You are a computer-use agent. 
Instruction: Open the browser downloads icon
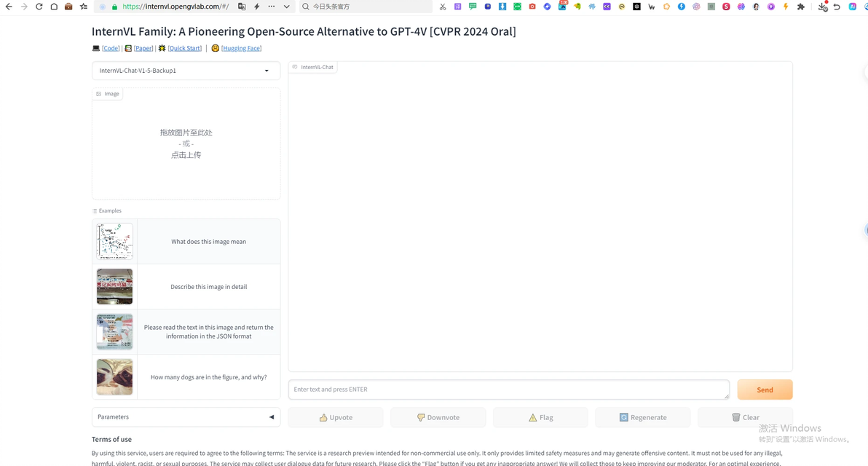tap(822, 7)
